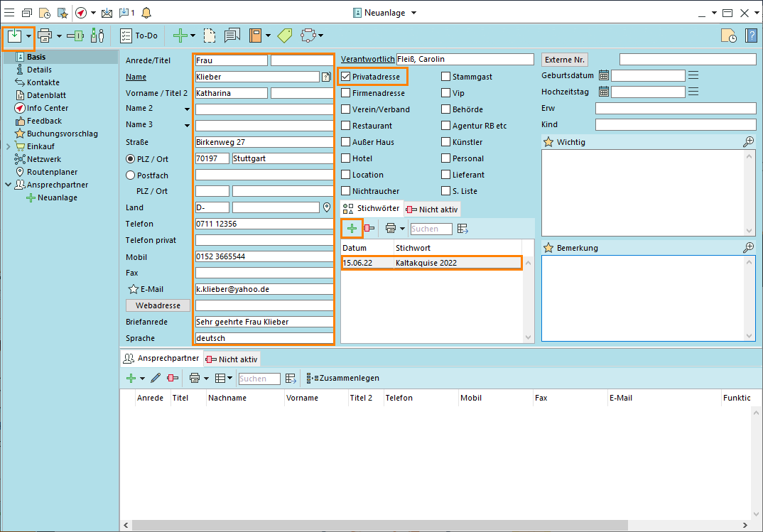Uncheck the Privatadresse checkbox
Screen dimensions: 763x532
pos(346,76)
